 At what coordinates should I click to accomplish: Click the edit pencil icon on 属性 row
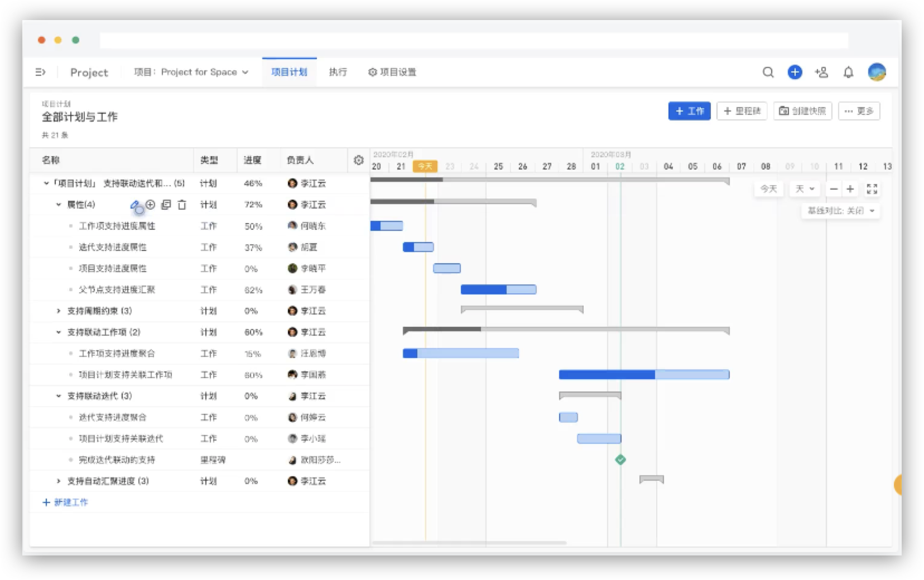pyautogui.click(x=134, y=205)
